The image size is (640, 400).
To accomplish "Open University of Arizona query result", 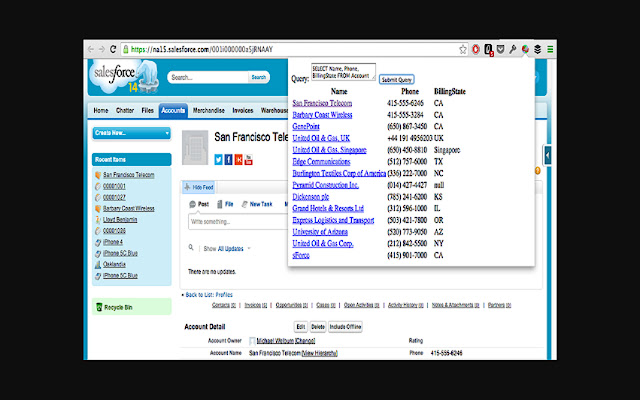I will tap(320, 232).
